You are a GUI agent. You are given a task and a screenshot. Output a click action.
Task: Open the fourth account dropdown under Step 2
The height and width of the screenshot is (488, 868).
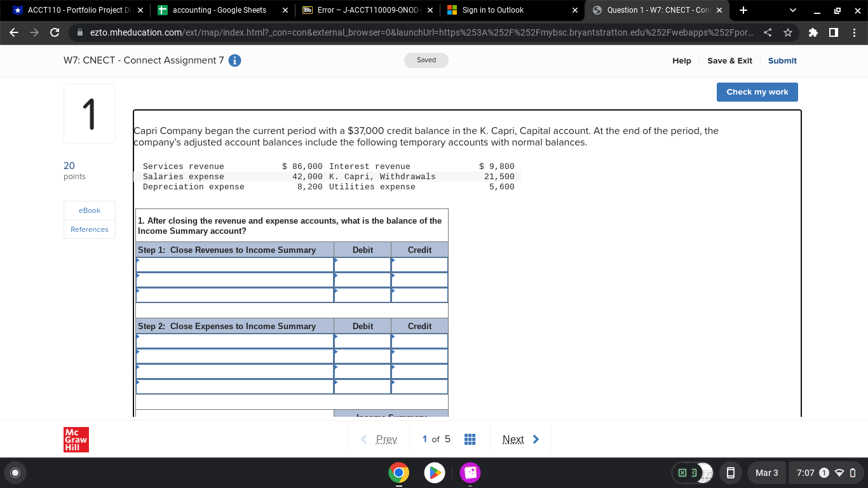(x=234, y=386)
